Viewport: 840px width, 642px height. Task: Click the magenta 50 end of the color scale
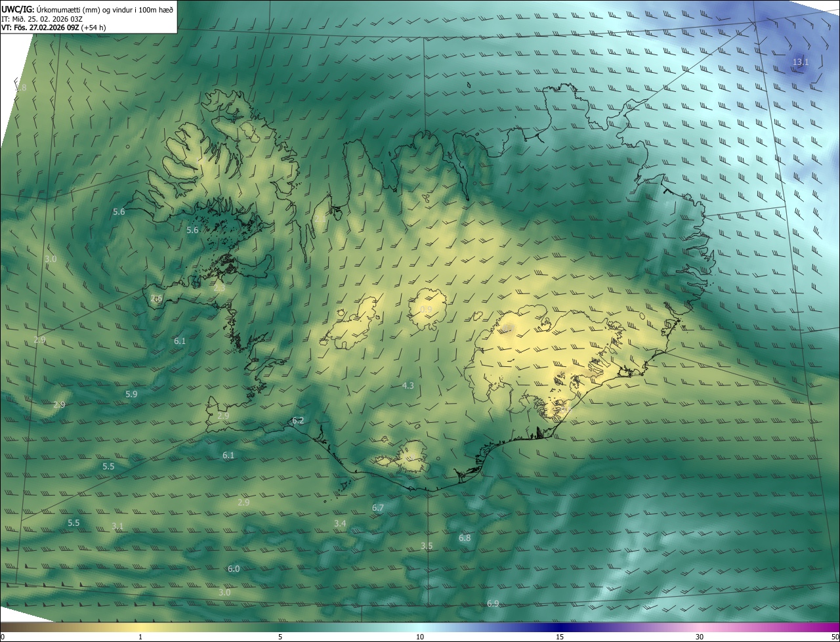click(x=835, y=637)
